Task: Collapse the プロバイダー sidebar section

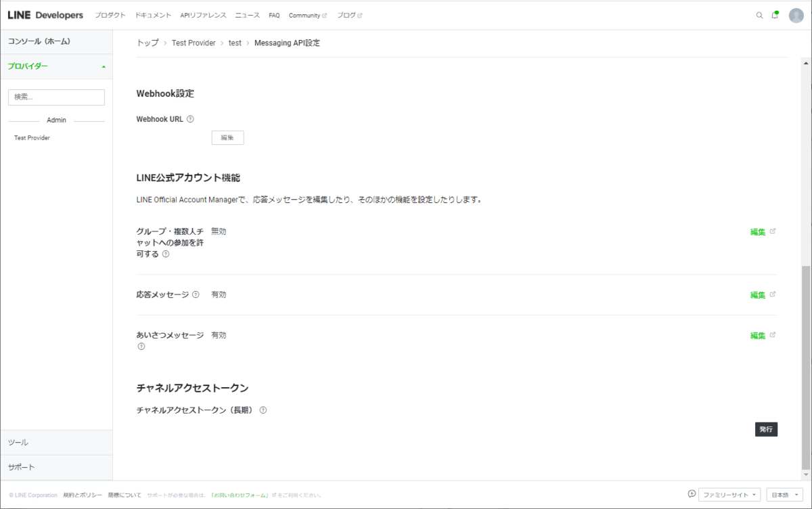Action: 56,66
